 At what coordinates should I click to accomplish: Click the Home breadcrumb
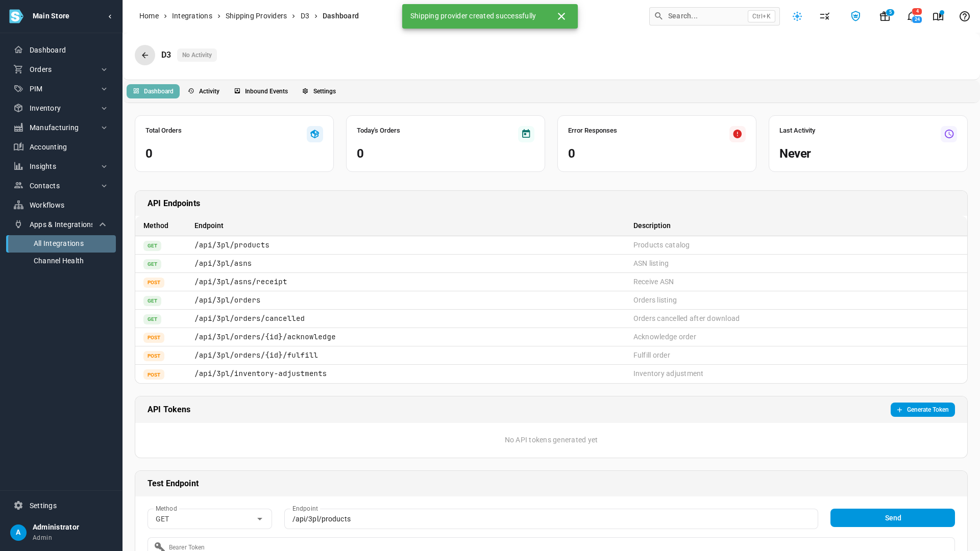pos(149,16)
